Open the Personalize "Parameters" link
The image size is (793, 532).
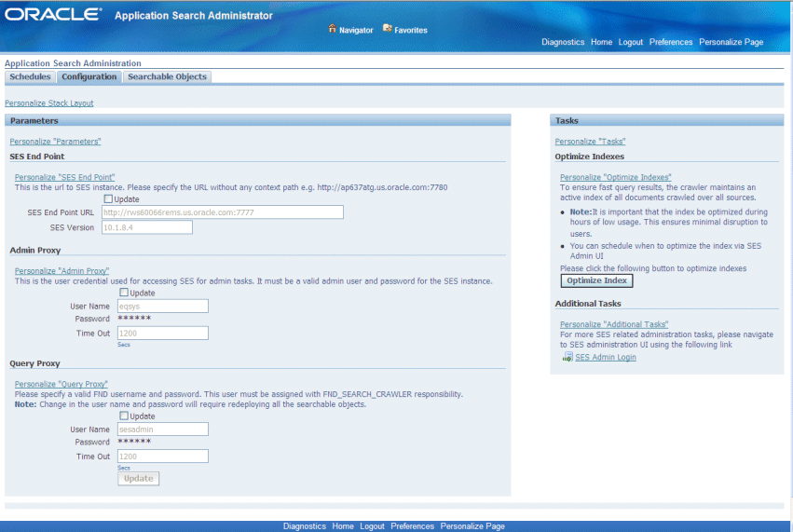55,142
